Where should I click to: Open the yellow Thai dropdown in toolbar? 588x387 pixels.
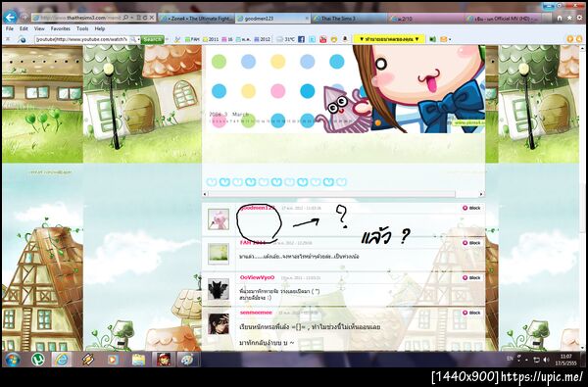(388, 39)
